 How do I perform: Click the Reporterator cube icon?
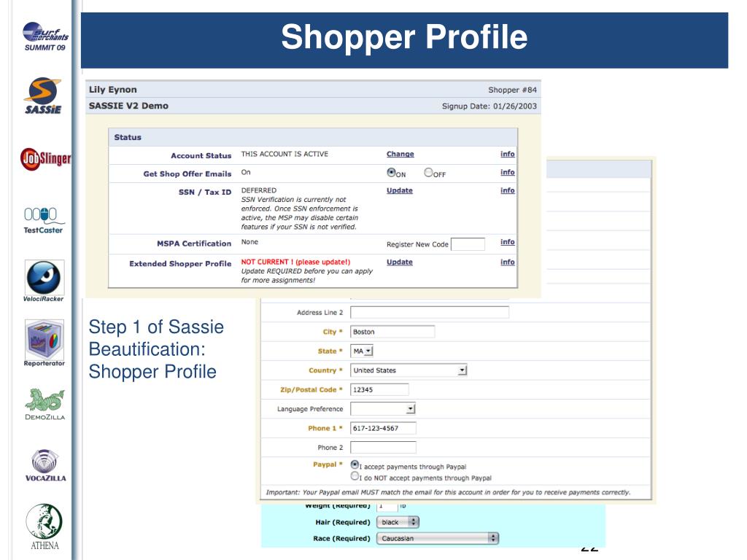point(44,339)
